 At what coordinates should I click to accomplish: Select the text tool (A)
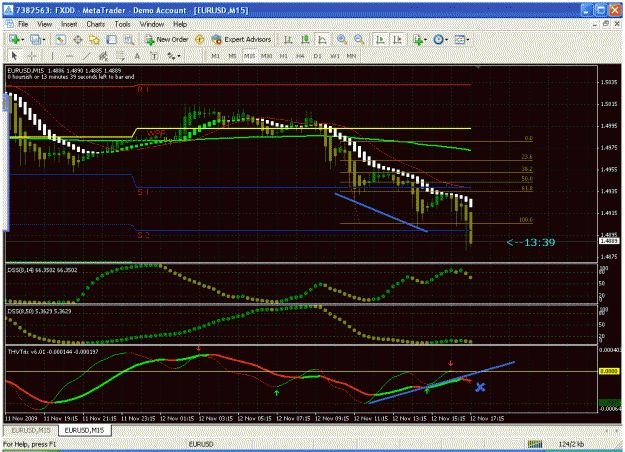tap(137, 56)
